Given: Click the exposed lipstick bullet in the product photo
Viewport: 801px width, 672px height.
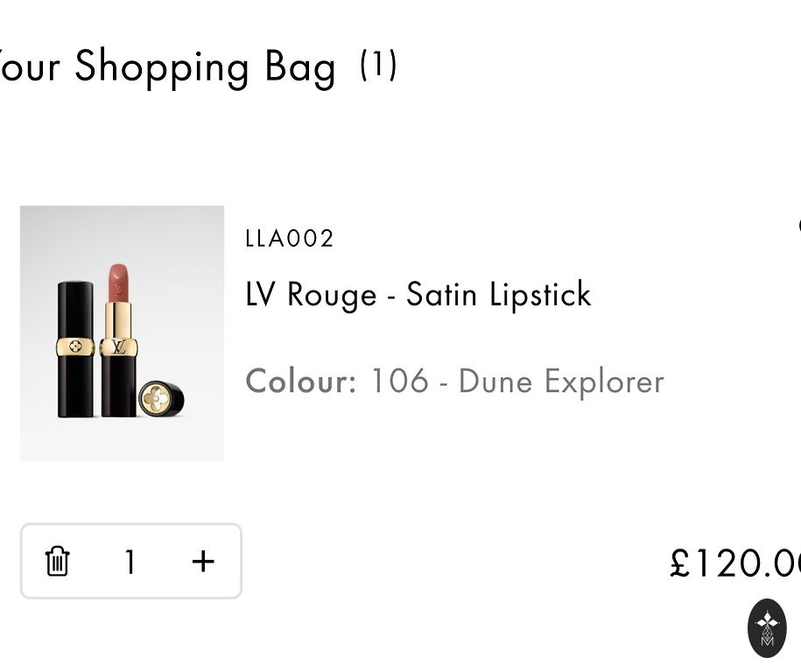Looking at the screenshot, I should [117, 282].
